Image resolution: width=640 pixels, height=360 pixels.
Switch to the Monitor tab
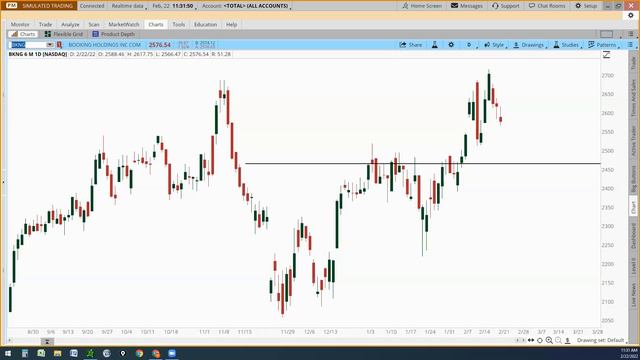point(20,24)
